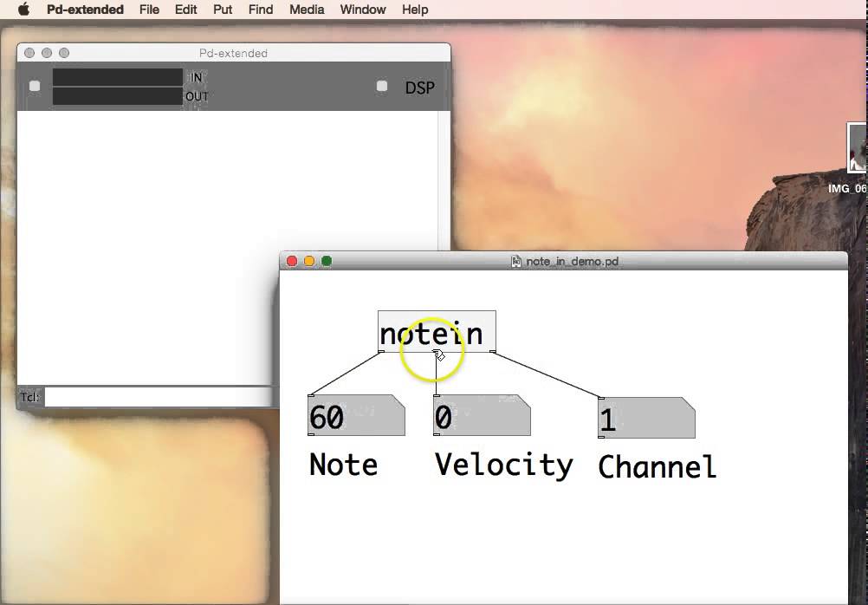Open the File menu
This screenshot has width=868, height=605.
pyautogui.click(x=150, y=10)
